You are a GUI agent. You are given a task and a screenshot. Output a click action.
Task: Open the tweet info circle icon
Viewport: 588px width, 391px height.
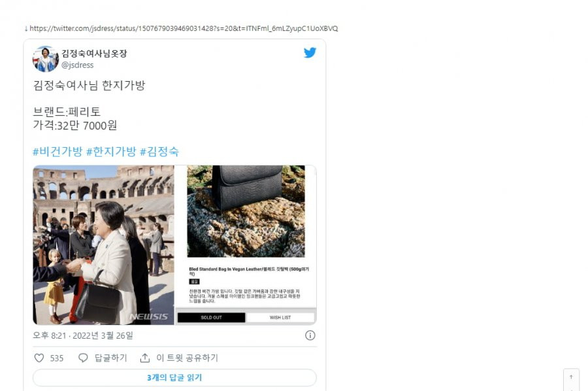(310, 335)
